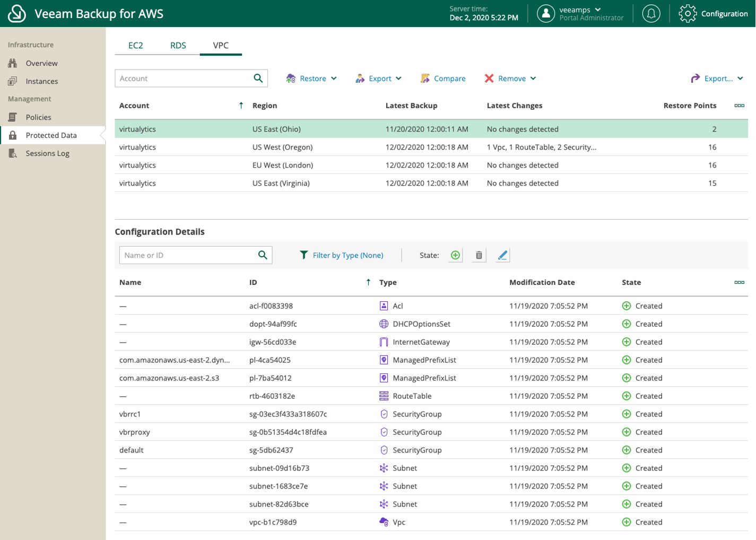Click the DHCPOptionsSet globe icon

384,324
